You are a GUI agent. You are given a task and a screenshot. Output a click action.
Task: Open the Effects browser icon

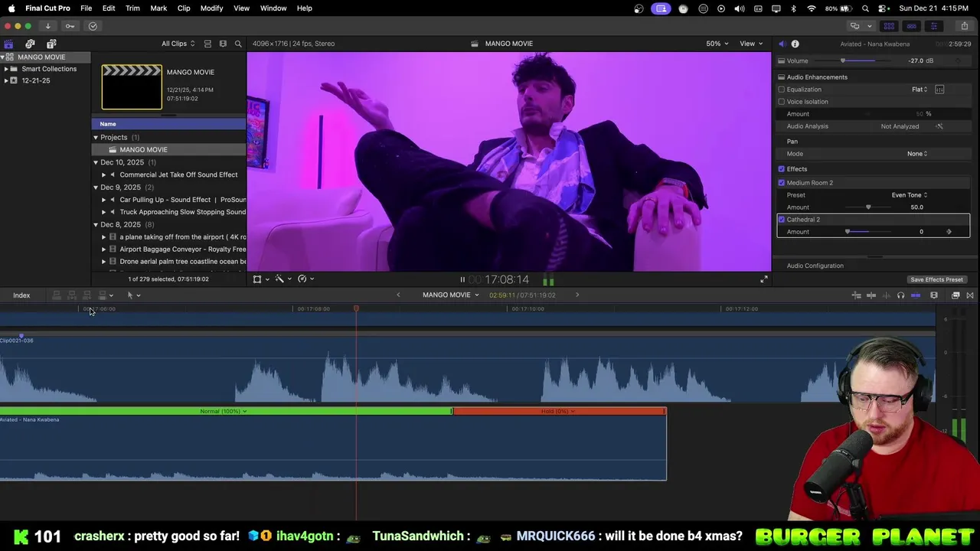(955, 295)
